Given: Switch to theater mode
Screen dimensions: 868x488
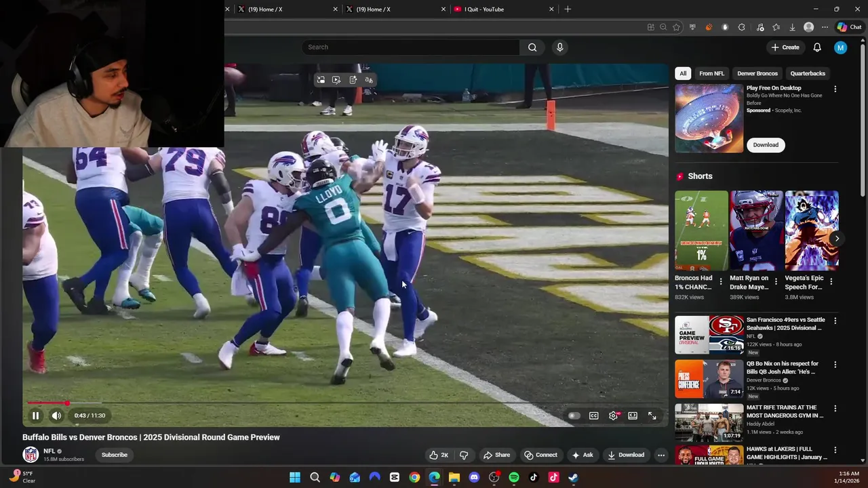Looking at the screenshot, I should tap(633, 415).
